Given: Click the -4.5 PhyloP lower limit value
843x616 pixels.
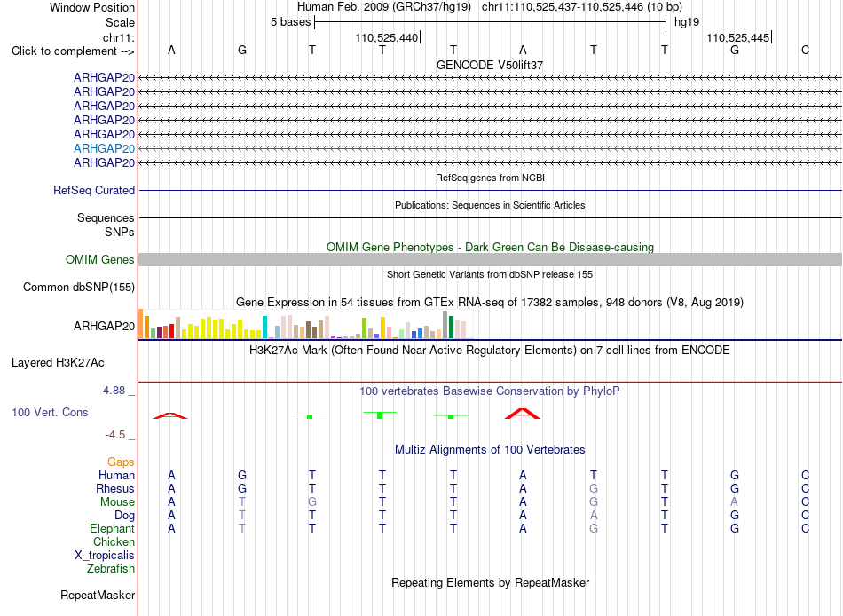Looking at the screenshot, I should [115, 435].
